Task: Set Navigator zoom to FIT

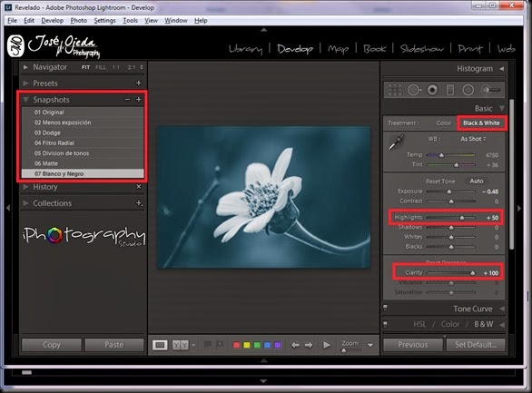Action: (86, 67)
